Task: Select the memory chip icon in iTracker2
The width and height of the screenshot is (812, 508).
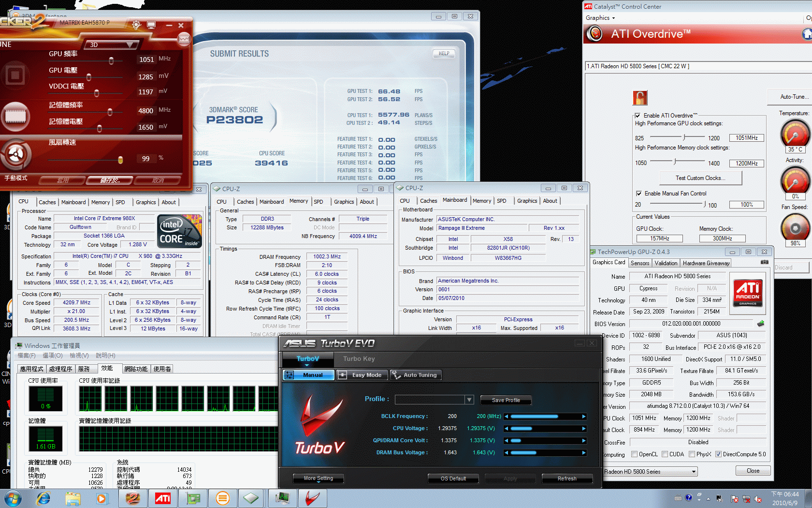Action: [x=15, y=116]
